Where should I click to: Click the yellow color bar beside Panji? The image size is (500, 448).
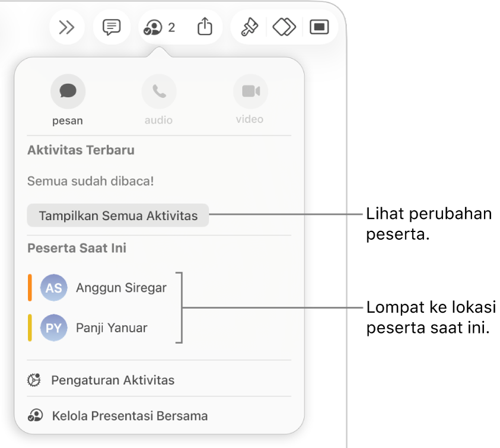click(30, 328)
